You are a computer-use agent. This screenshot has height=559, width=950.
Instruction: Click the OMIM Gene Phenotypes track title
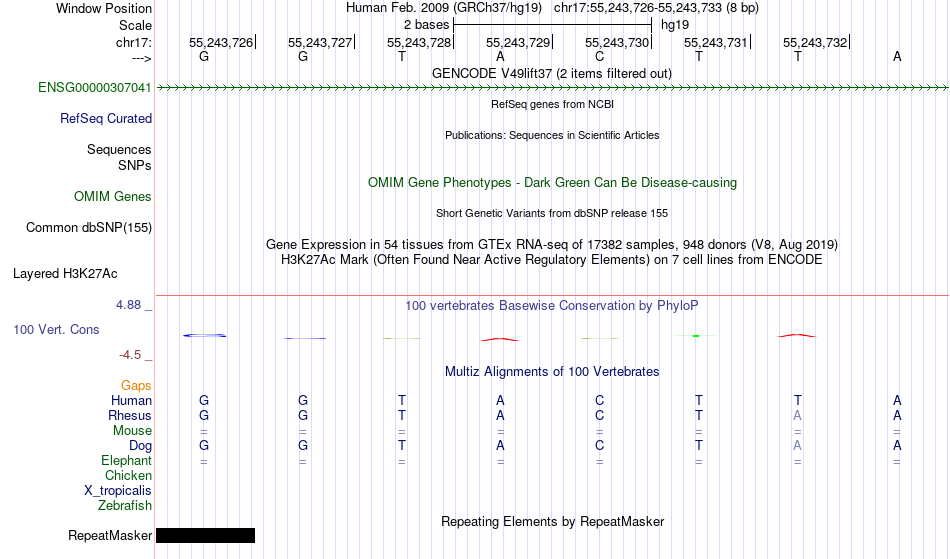click(553, 183)
